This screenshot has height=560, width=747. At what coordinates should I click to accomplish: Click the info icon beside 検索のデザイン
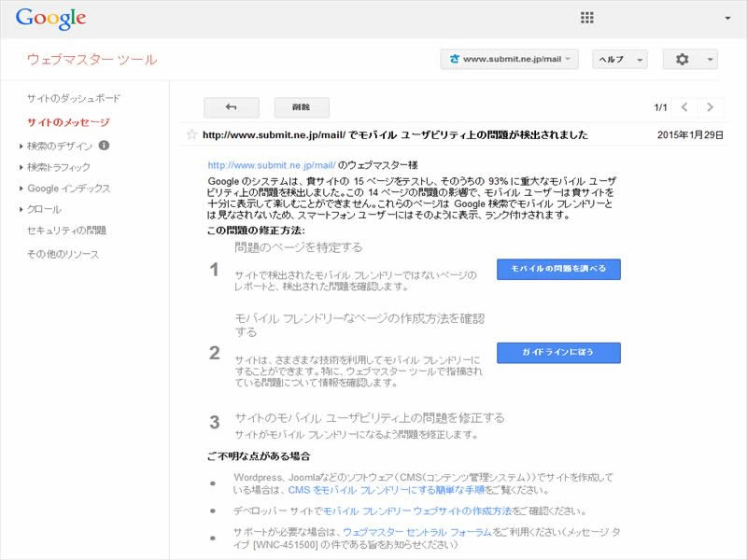click(x=104, y=146)
